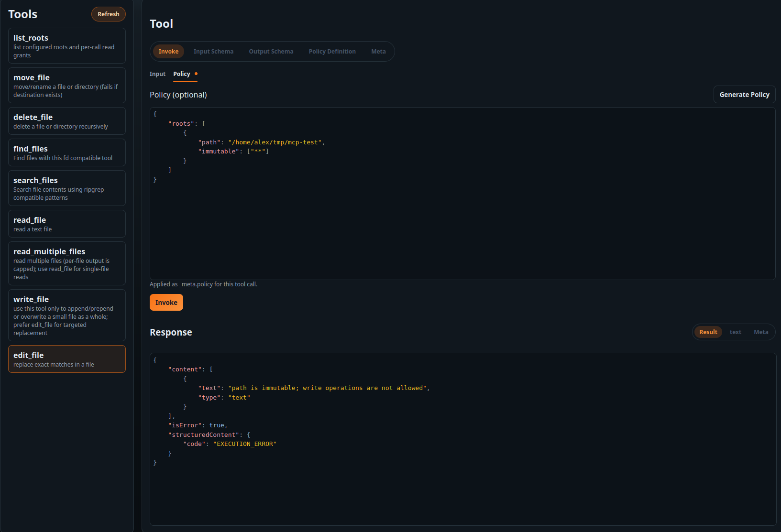
Task: Switch to the Input sub-tab
Action: 157,74
